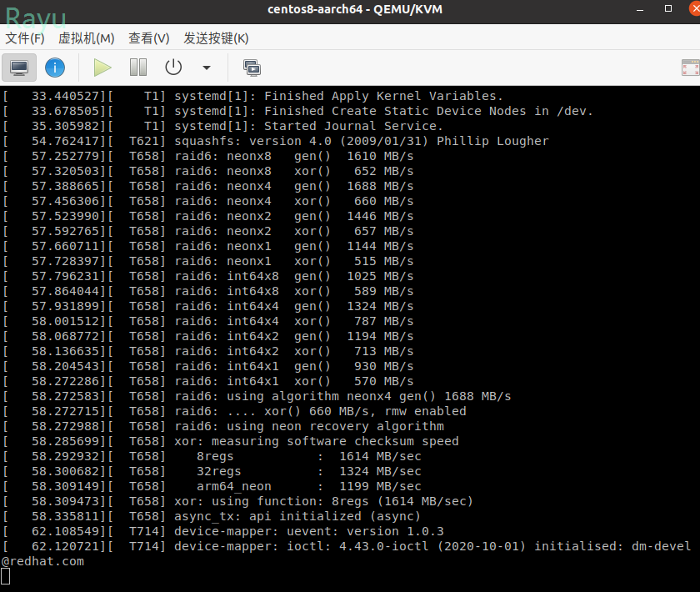Viewport: 700px width, 592px height.
Task: Click the '@redhat.com' text in console
Action: (x=42, y=562)
